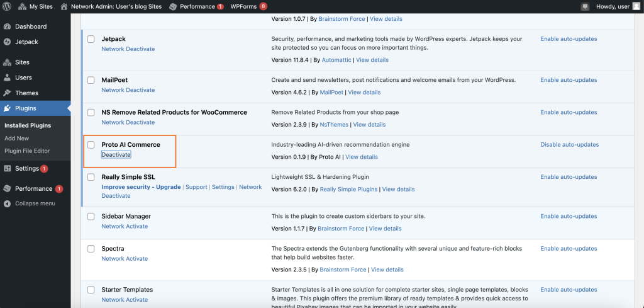Viewport: 644px width, 308px height.
Task: Open Automattic author link
Action: pos(336,60)
